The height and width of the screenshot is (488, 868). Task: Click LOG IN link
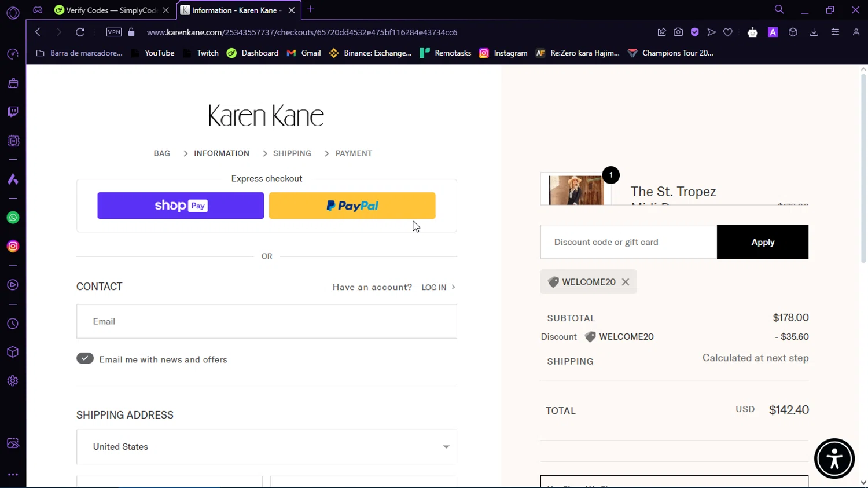(438, 287)
